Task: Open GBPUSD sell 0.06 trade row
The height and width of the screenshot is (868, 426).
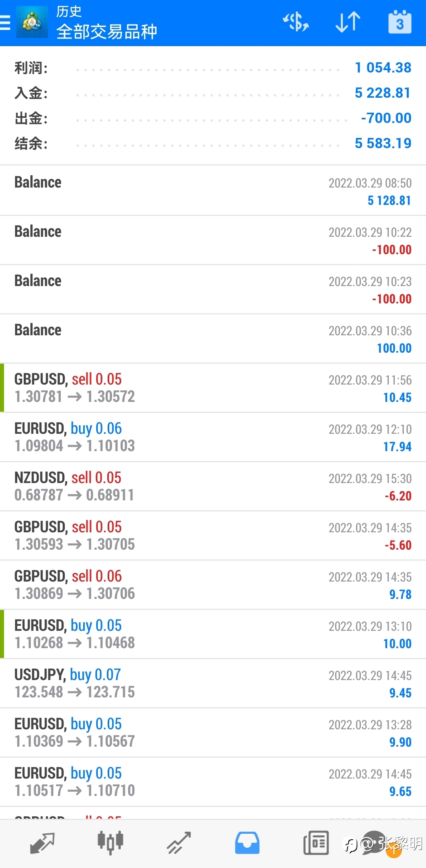Action: 213,585
